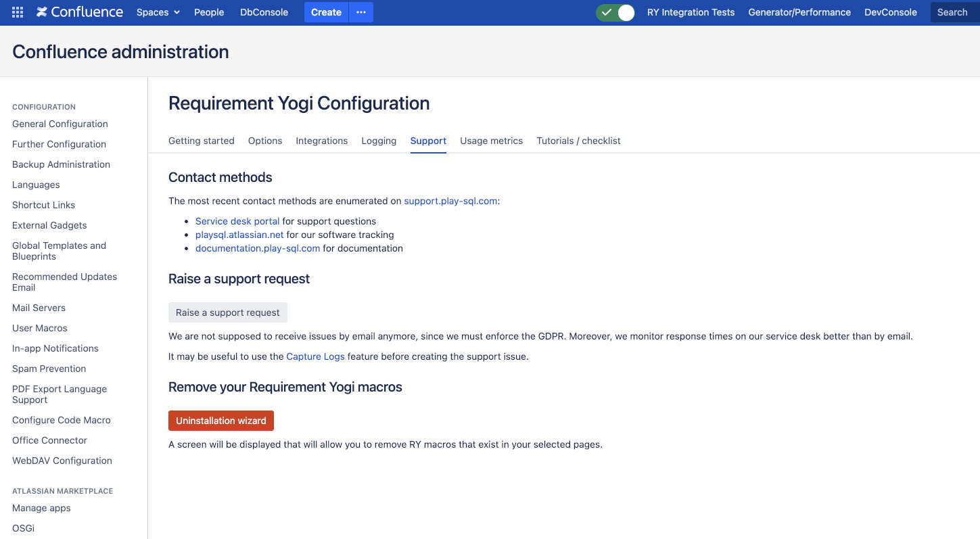Go to Mail Servers in sidebar
The image size is (980, 539).
[x=39, y=308]
